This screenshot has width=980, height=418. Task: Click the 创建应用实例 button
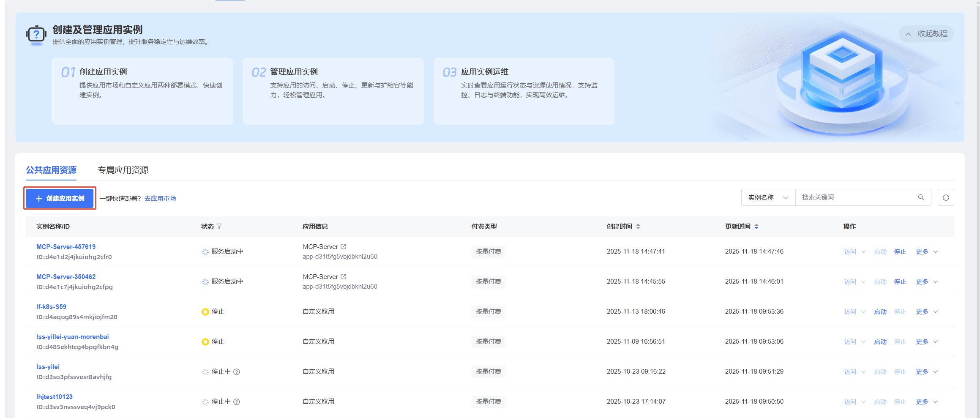60,198
